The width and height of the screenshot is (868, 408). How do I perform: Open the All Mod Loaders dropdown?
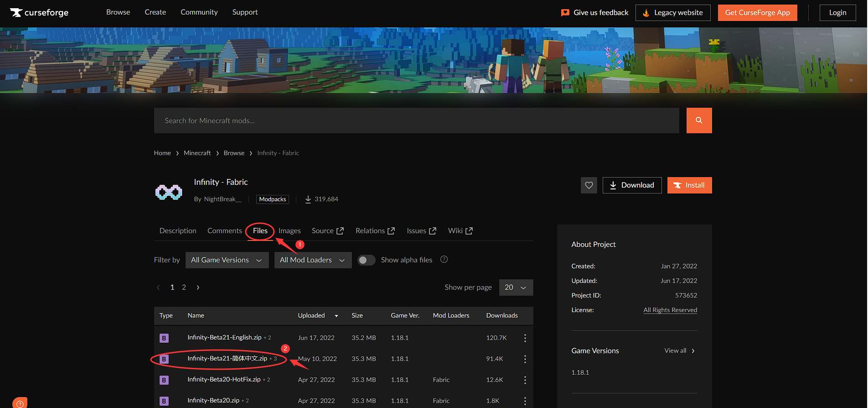click(x=313, y=260)
